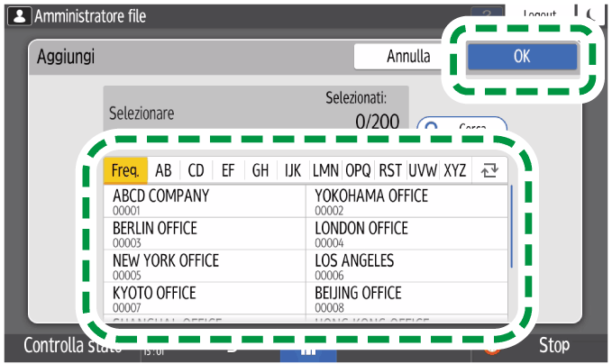
Task: Open Controlla stato status check
Action: point(69,346)
